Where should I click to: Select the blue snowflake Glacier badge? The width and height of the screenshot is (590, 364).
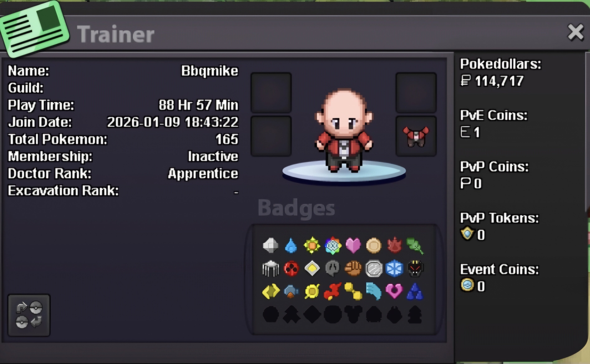click(394, 268)
